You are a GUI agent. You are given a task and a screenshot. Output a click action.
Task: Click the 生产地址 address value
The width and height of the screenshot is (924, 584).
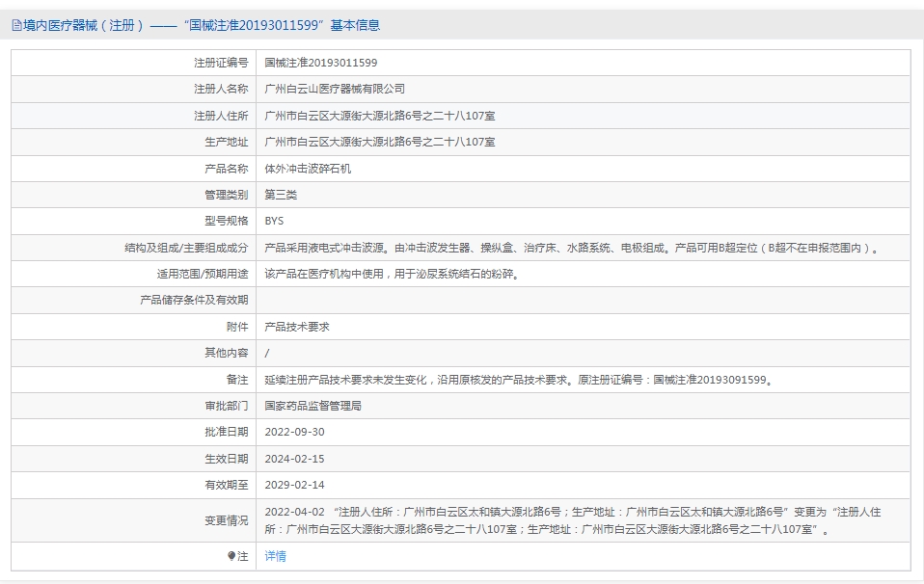pos(379,142)
